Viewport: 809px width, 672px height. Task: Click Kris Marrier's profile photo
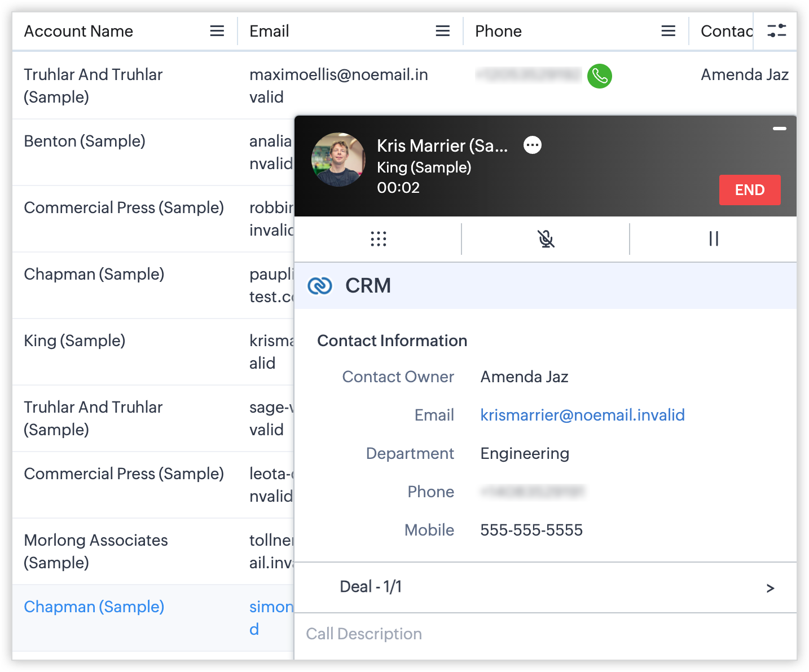click(x=338, y=160)
